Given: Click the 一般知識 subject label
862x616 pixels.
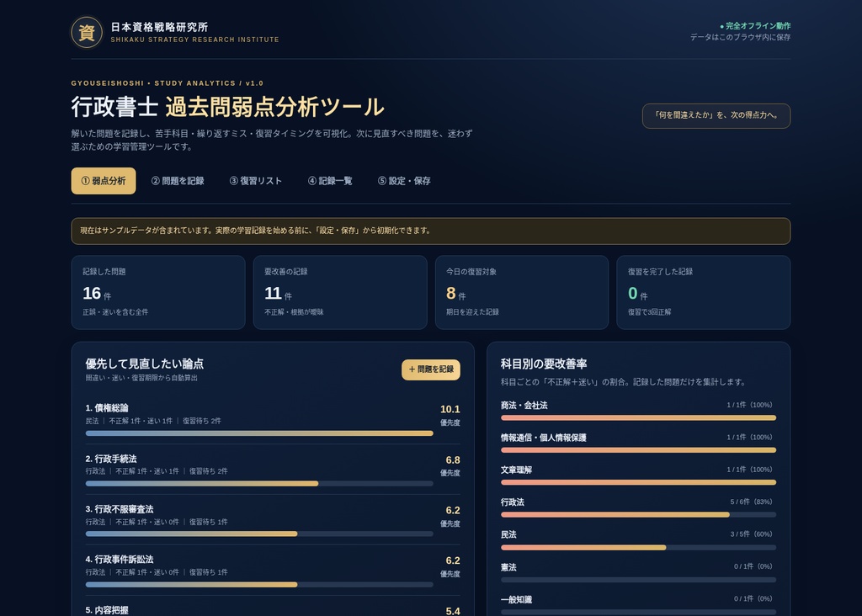Looking at the screenshot, I should (x=516, y=599).
